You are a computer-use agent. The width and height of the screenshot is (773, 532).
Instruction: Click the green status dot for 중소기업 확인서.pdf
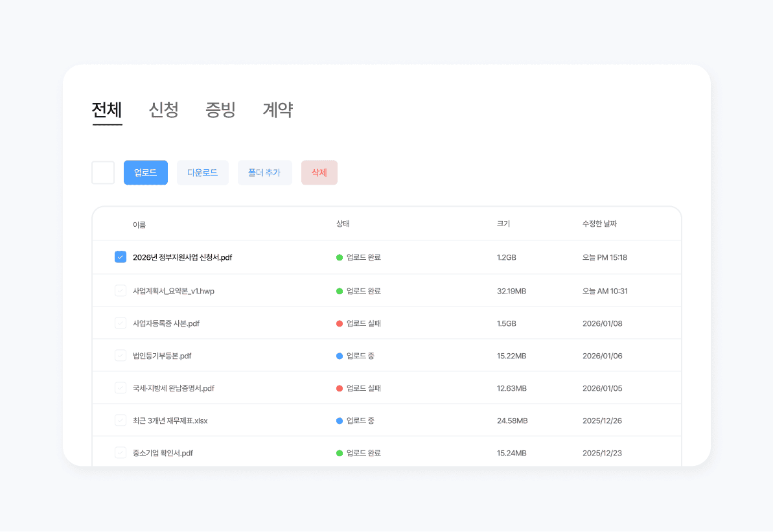(x=339, y=452)
